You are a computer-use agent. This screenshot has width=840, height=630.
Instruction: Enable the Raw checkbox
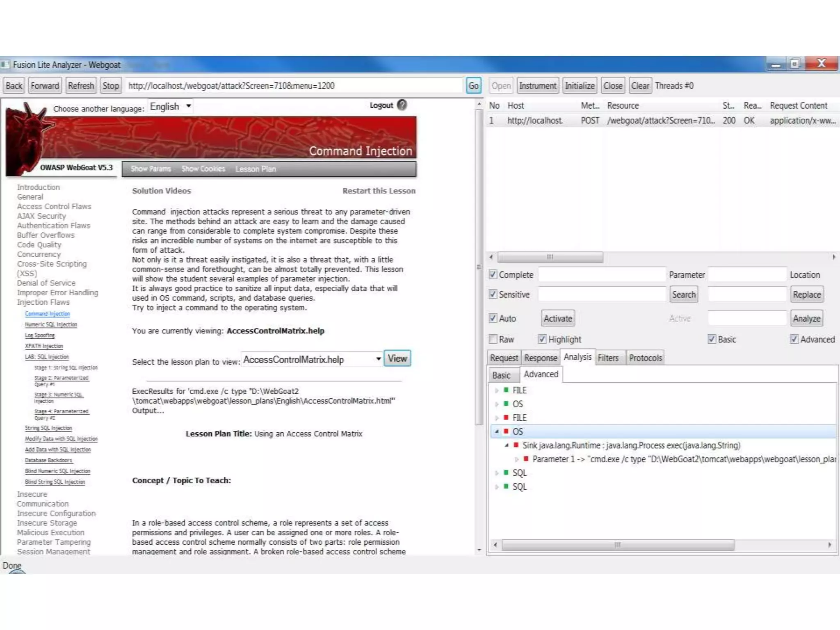coord(493,339)
